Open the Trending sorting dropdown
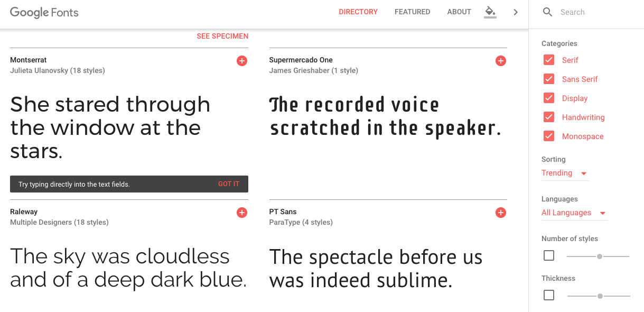644x312 pixels. point(565,173)
